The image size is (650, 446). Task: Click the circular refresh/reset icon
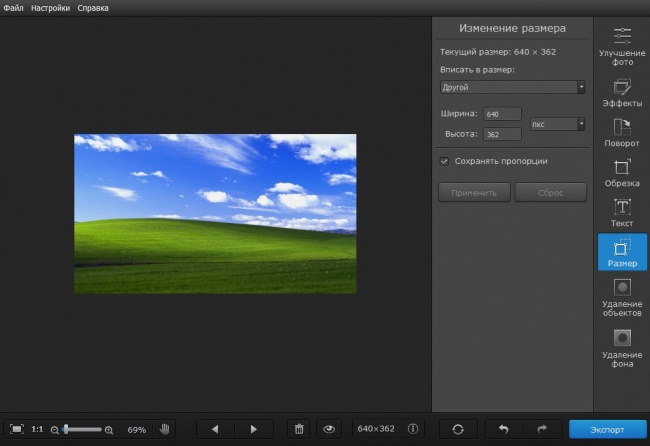[458, 429]
